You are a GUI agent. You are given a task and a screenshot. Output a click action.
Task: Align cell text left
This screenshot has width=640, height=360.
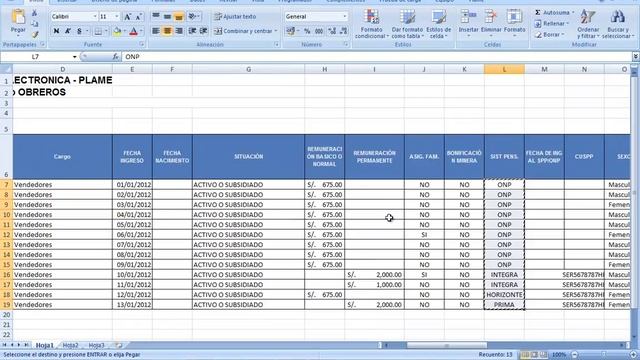pyautogui.click(x=156, y=31)
